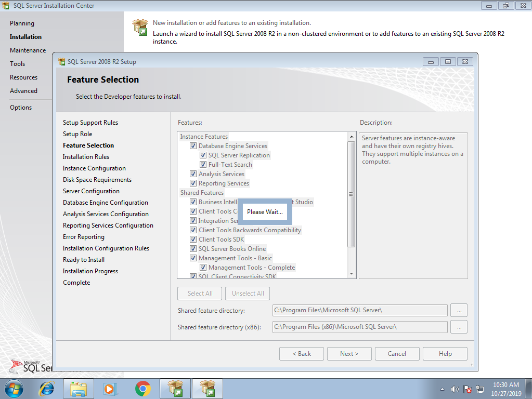Toggle the Integration Services checkbox
Screen dimensions: 532x399
pos(193,221)
